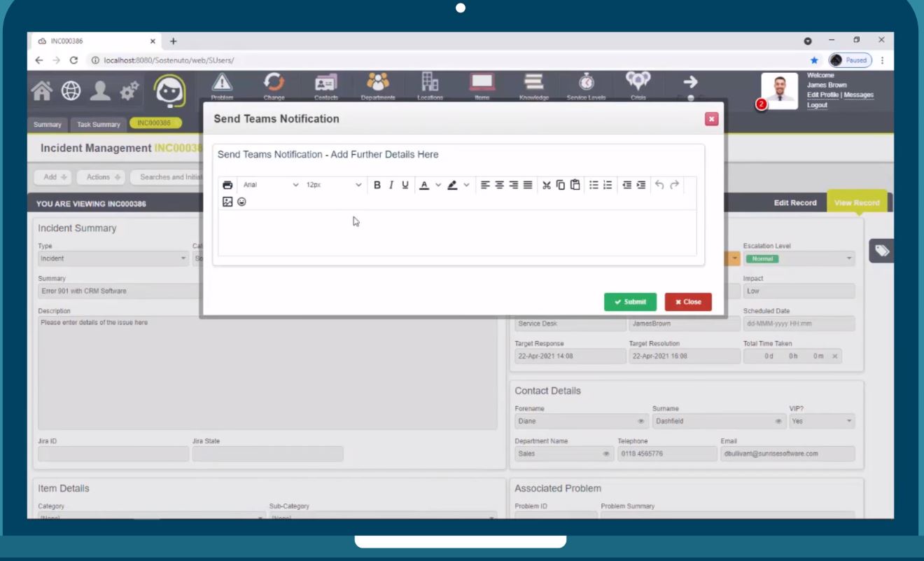Align text left in the editor

(x=484, y=185)
